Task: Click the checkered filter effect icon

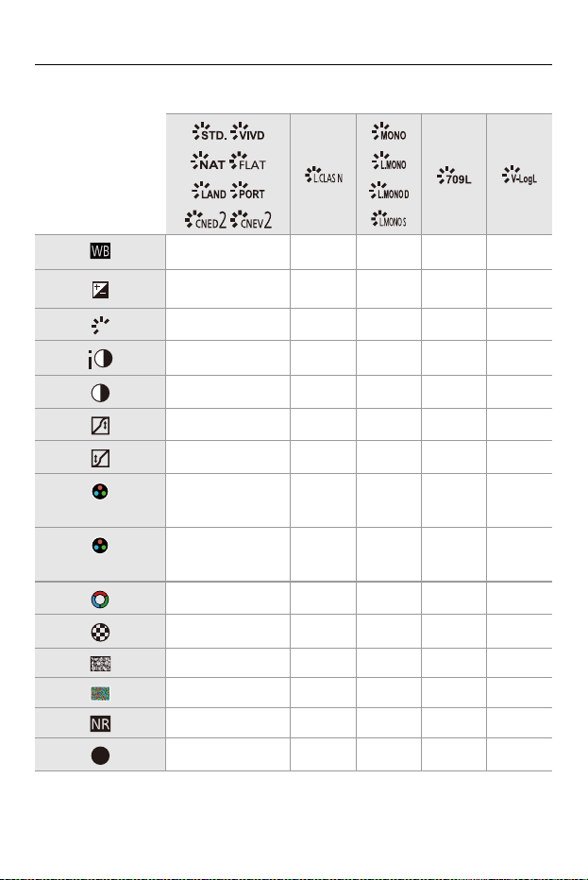Action: click(100, 633)
